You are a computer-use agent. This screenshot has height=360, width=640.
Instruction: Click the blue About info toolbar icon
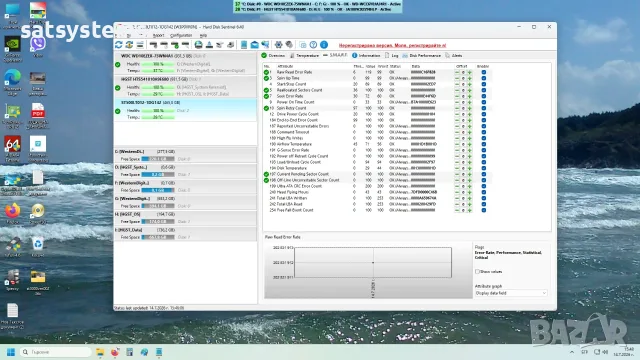[x=324, y=45]
